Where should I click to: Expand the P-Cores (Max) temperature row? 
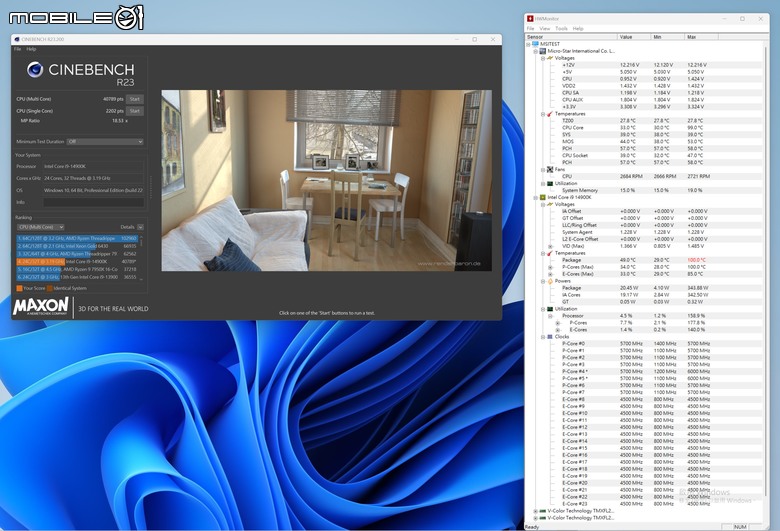tap(550, 267)
